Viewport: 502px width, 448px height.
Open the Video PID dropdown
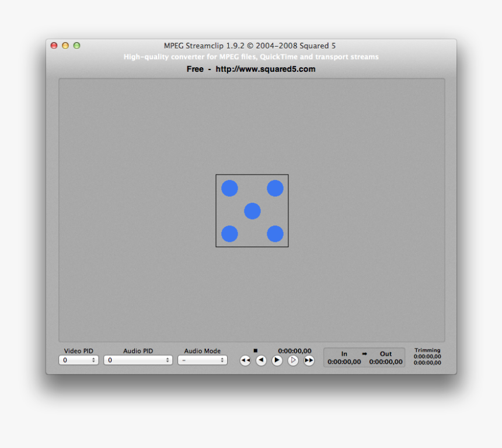pyautogui.click(x=78, y=360)
